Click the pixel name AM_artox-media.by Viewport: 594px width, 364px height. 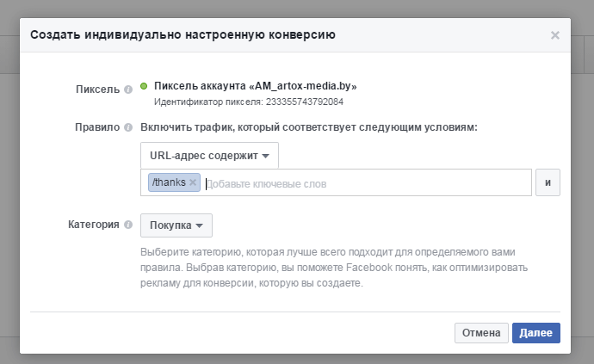point(255,86)
